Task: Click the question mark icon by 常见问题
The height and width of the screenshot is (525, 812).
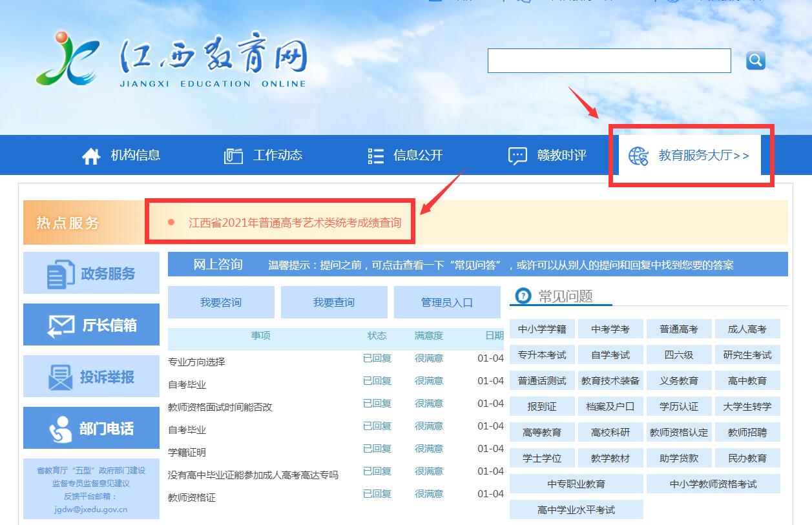Action: click(x=525, y=296)
